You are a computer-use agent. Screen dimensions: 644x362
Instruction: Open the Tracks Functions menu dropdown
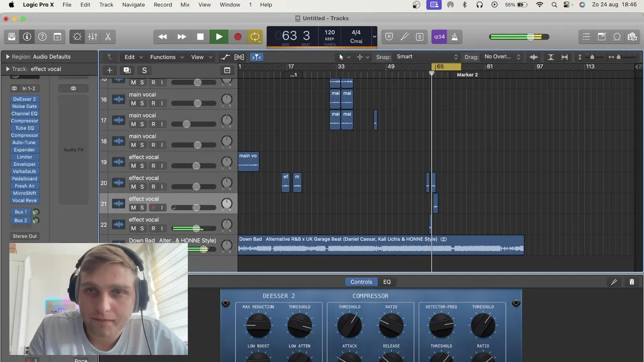(167, 57)
